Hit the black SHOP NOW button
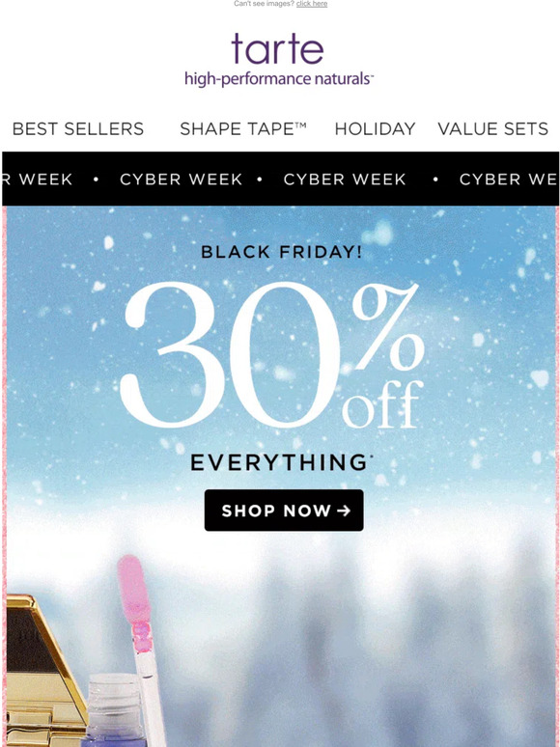This screenshot has height=747, width=560. coord(284,511)
